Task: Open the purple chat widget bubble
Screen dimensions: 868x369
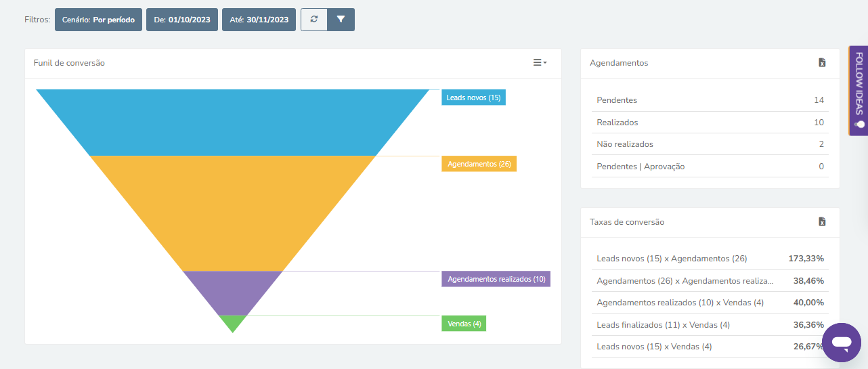Action: 842,343
